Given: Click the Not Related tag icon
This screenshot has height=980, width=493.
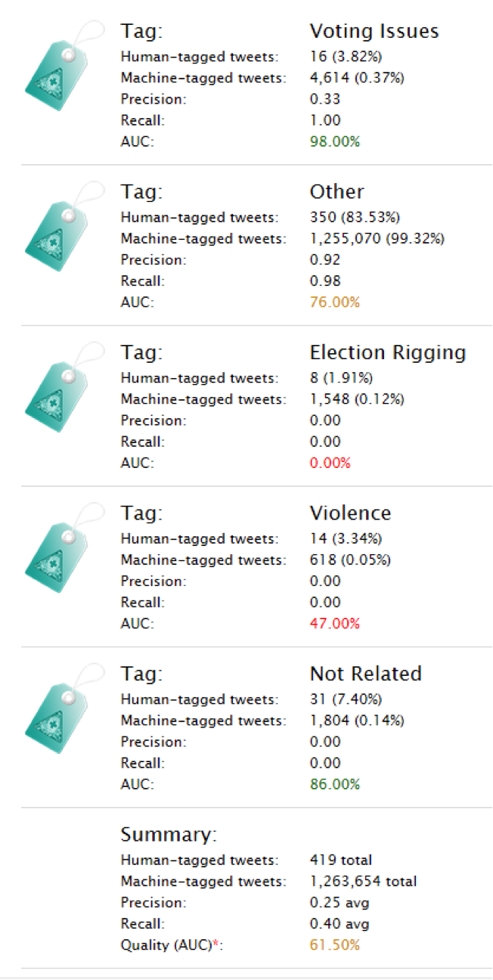Looking at the screenshot, I should coord(62,715).
